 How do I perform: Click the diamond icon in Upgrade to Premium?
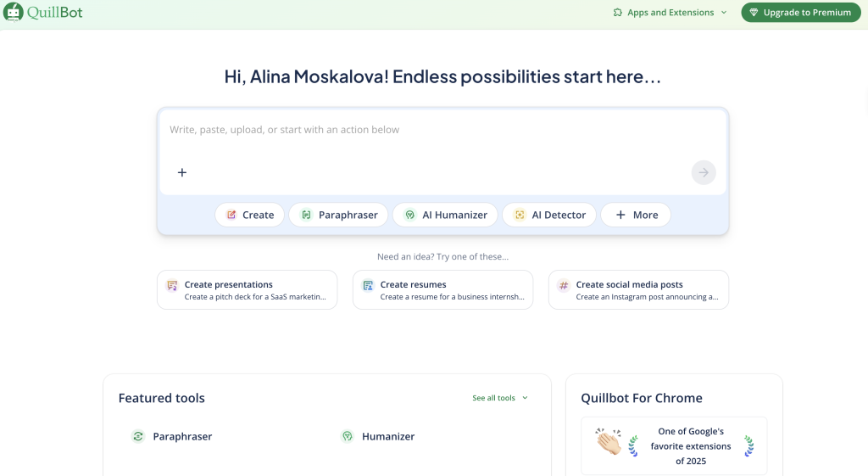coord(754,12)
